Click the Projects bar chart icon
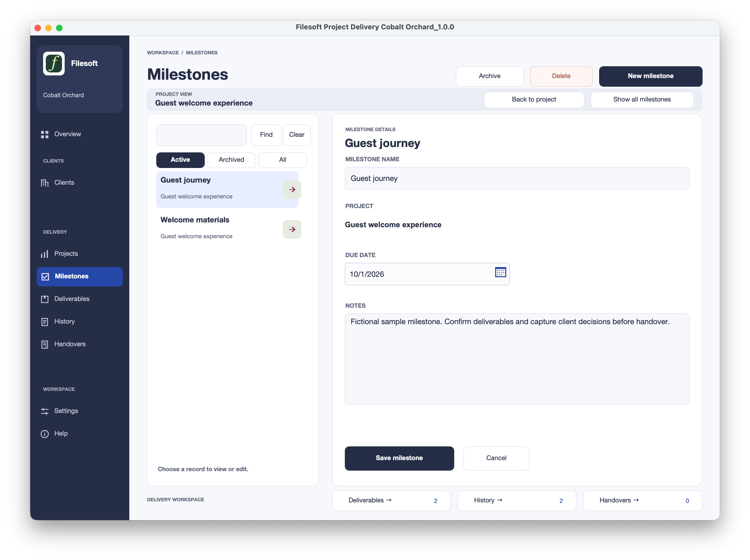The height and width of the screenshot is (560, 750). click(x=45, y=254)
